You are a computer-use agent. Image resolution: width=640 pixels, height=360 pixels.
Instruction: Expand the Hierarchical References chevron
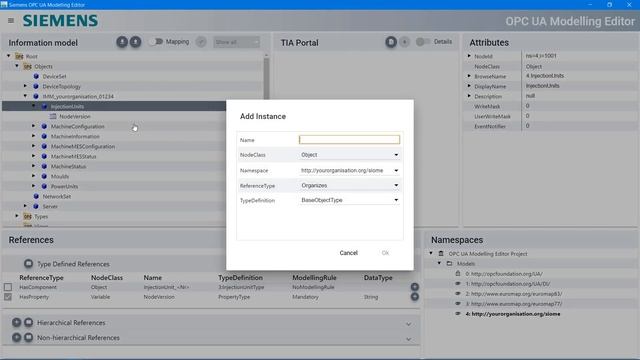coord(409,324)
